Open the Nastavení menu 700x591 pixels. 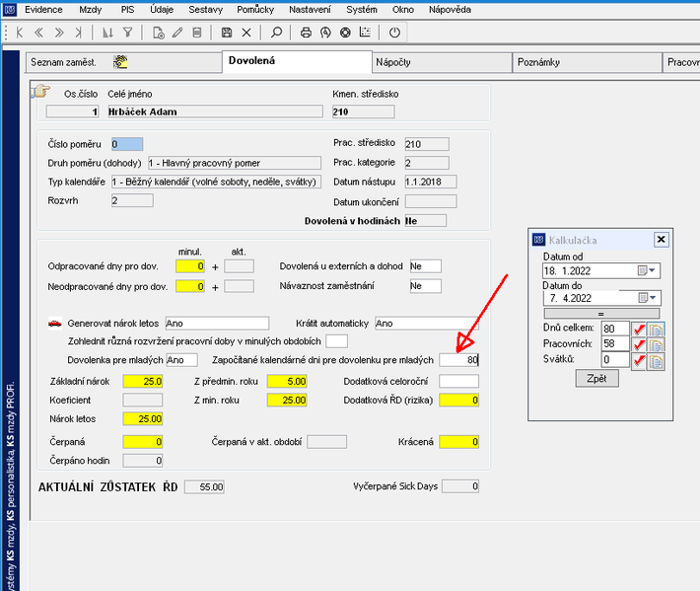[310, 10]
